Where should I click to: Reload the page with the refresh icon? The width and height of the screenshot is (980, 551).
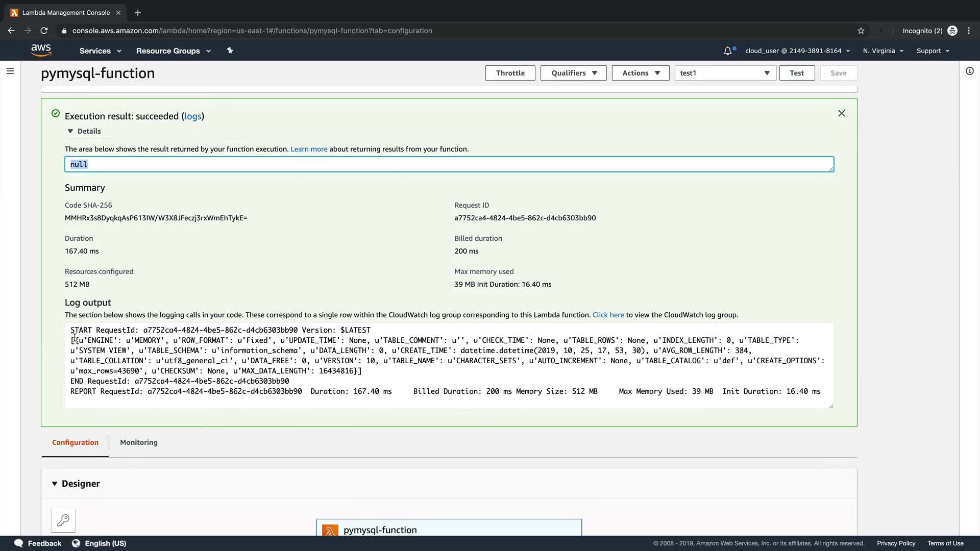pyautogui.click(x=44, y=31)
